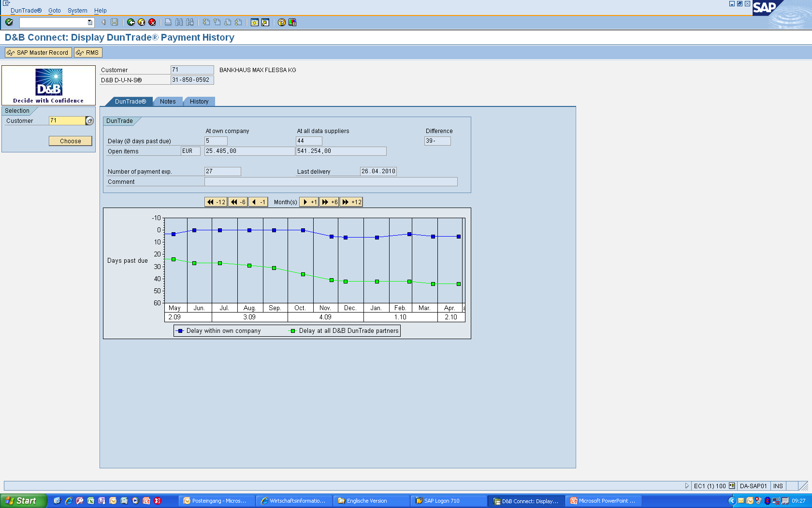Click the Find Next binoculars icon
Screen dimensions: 812x508
coord(190,22)
